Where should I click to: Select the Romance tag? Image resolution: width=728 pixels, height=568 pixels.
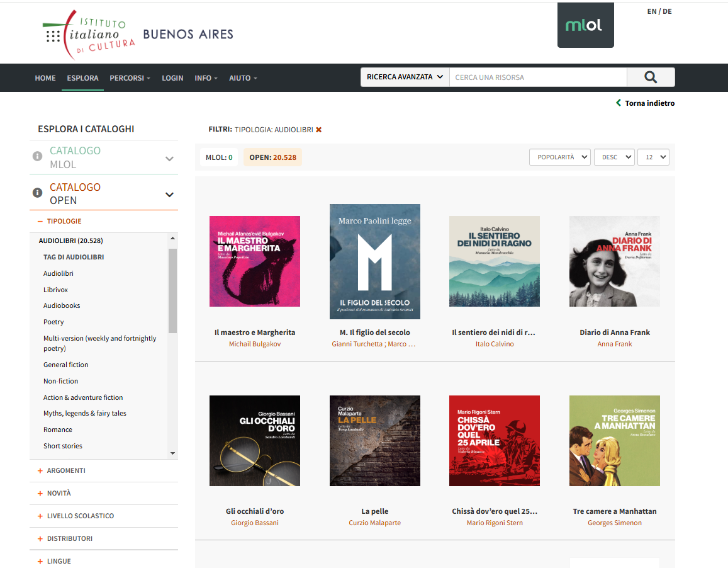point(57,429)
